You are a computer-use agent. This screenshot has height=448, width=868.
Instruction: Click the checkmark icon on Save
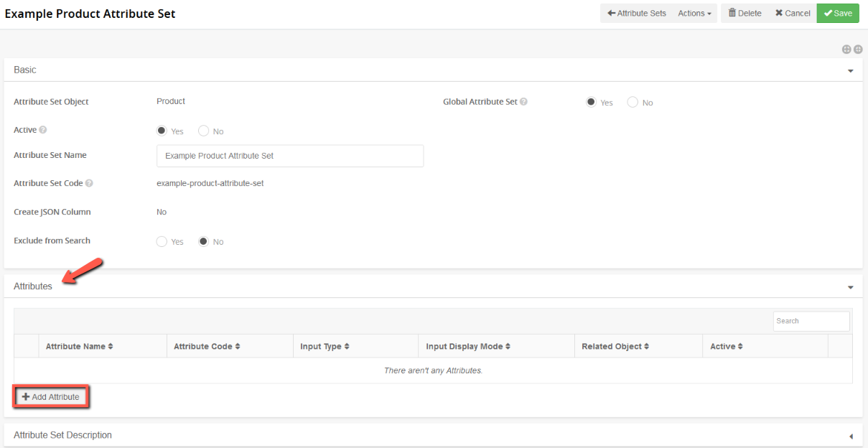[828, 13]
